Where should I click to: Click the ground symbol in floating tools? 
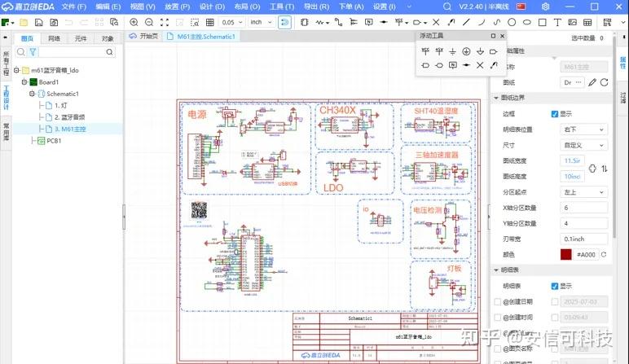coord(452,51)
